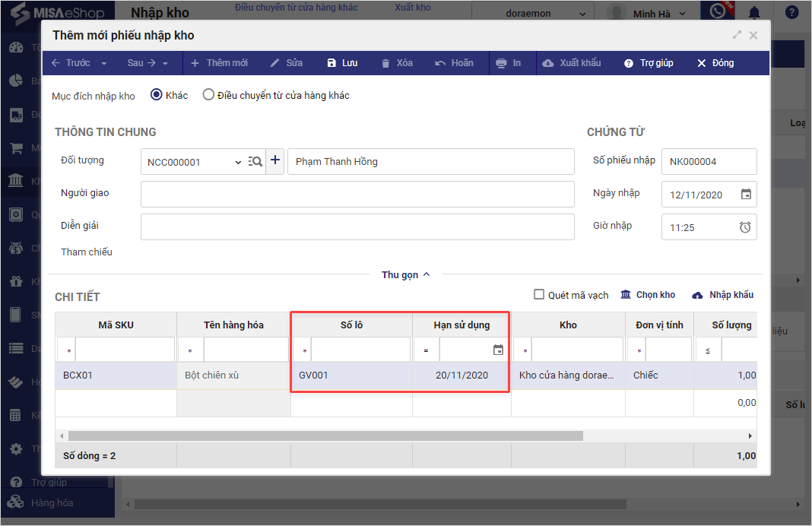This screenshot has height=526, width=812.
Task: Click the Số lô filter input
Action: [x=361, y=350]
